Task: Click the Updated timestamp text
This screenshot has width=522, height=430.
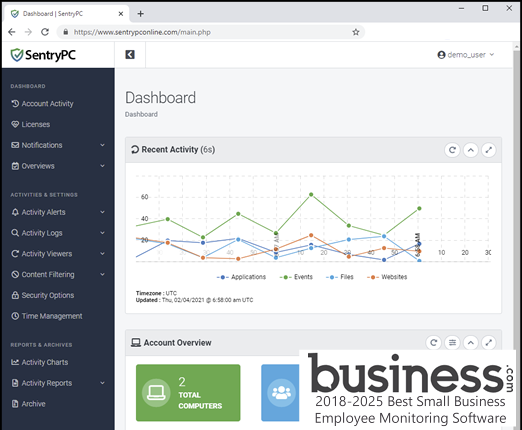Action: 194,300
